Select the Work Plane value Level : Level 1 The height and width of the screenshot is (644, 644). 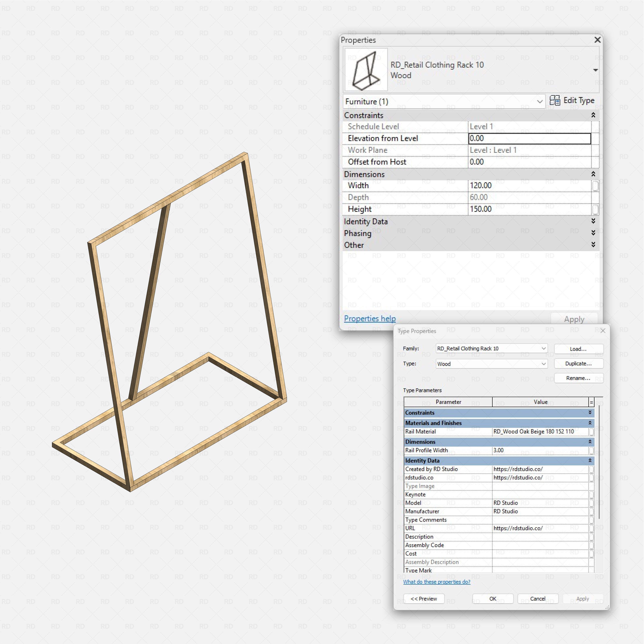530,150
